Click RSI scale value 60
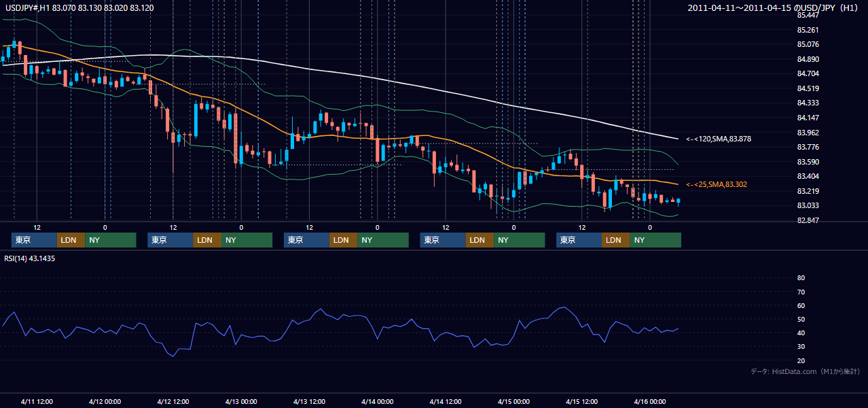Image resolution: width=868 pixels, height=408 pixels. (801, 305)
